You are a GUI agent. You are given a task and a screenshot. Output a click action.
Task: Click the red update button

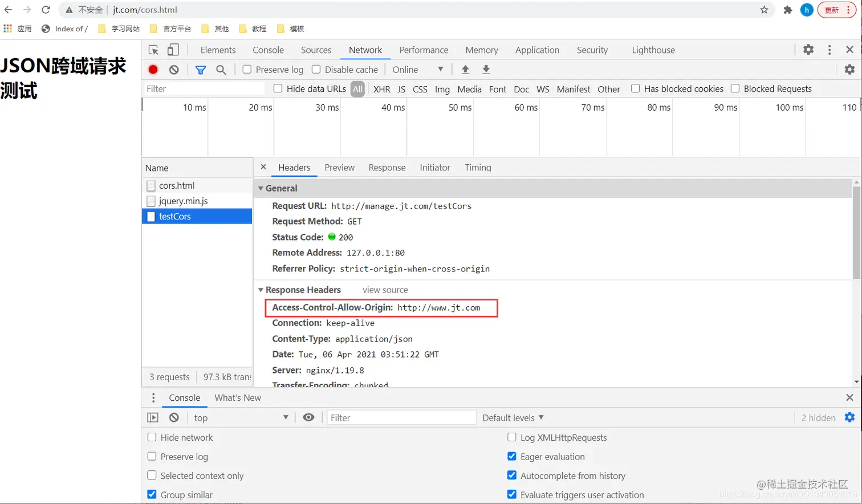[x=836, y=10]
